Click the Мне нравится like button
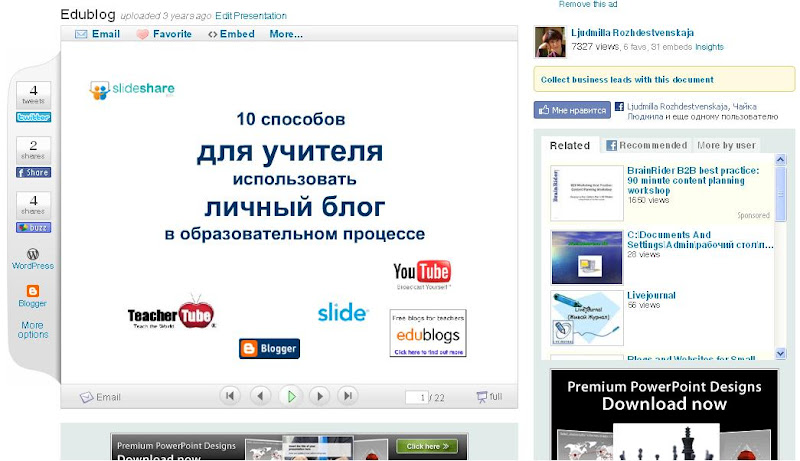 pos(572,110)
